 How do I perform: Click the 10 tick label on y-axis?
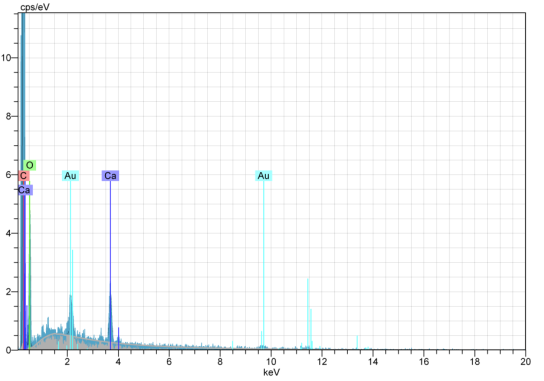click(x=6, y=58)
